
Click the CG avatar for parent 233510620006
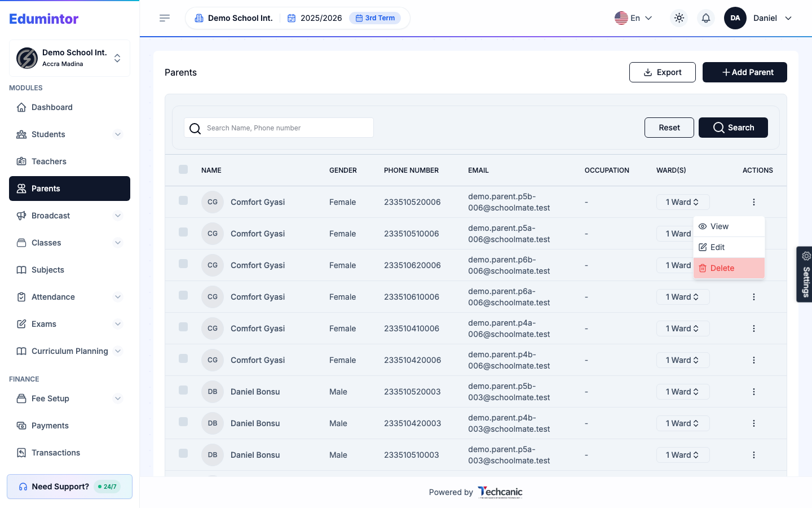click(213, 265)
